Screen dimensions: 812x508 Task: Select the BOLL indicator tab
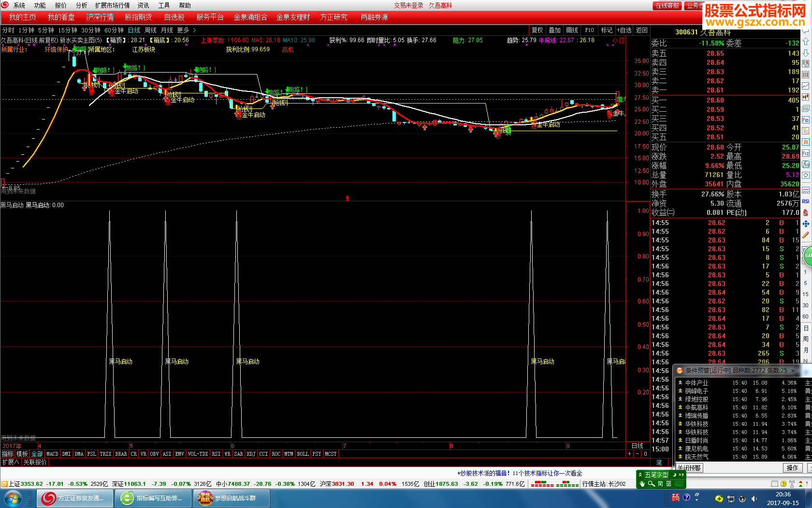point(303,454)
